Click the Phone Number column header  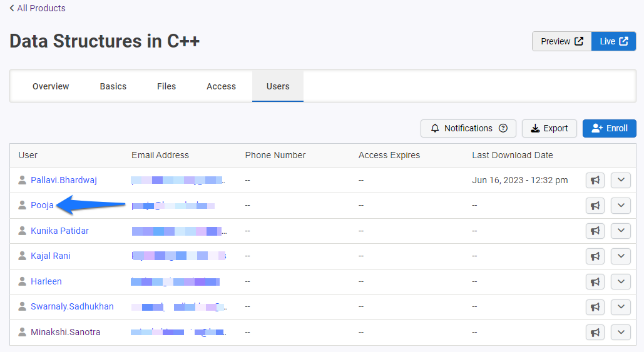[275, 155]
